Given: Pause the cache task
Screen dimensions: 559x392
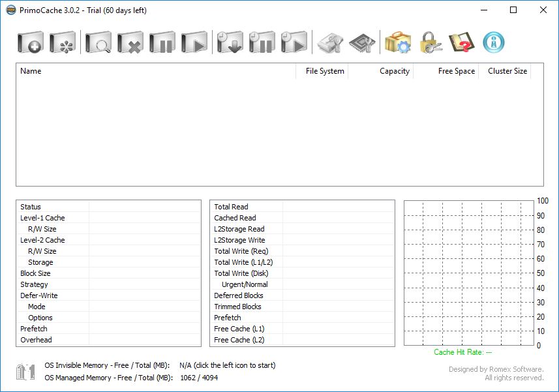Looking at the screenshot, I should pos(162,42).
